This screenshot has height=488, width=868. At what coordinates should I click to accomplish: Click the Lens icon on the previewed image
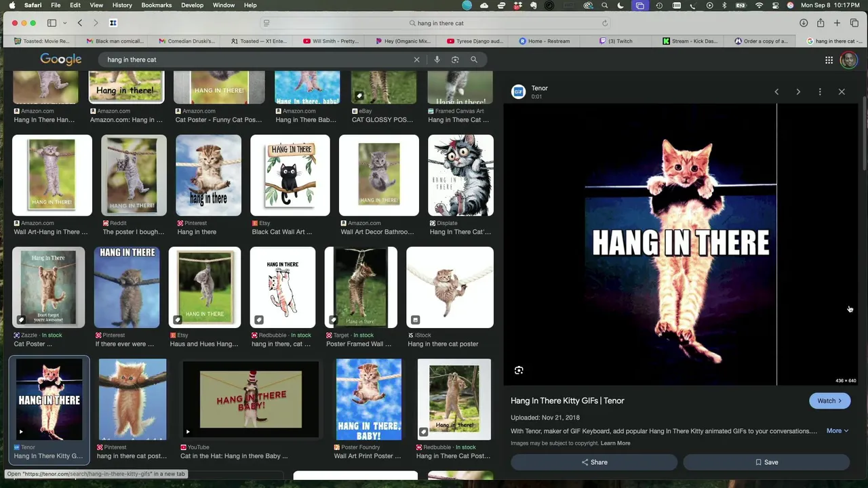pos(519,370)
